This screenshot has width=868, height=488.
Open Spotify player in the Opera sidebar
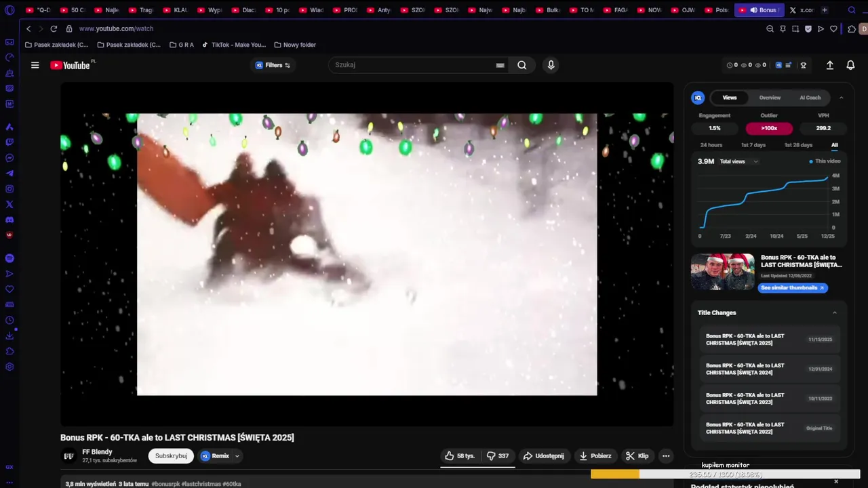(x=9, y=258)
